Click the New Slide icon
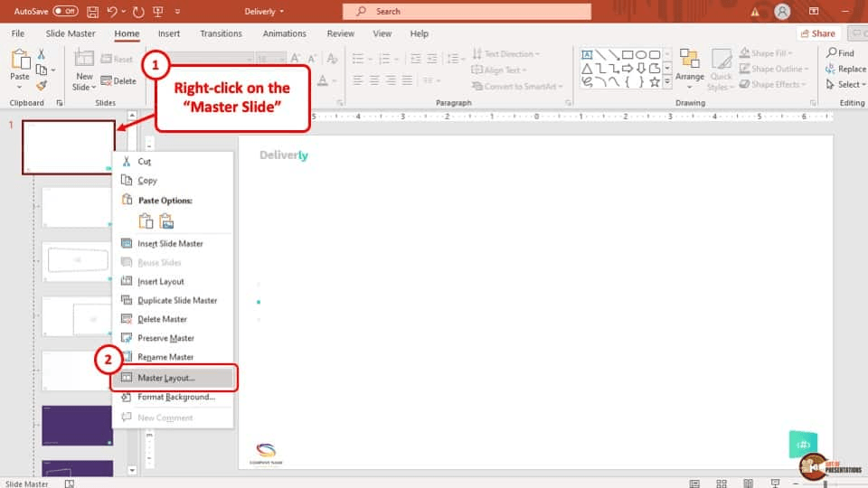 [84, 61]
